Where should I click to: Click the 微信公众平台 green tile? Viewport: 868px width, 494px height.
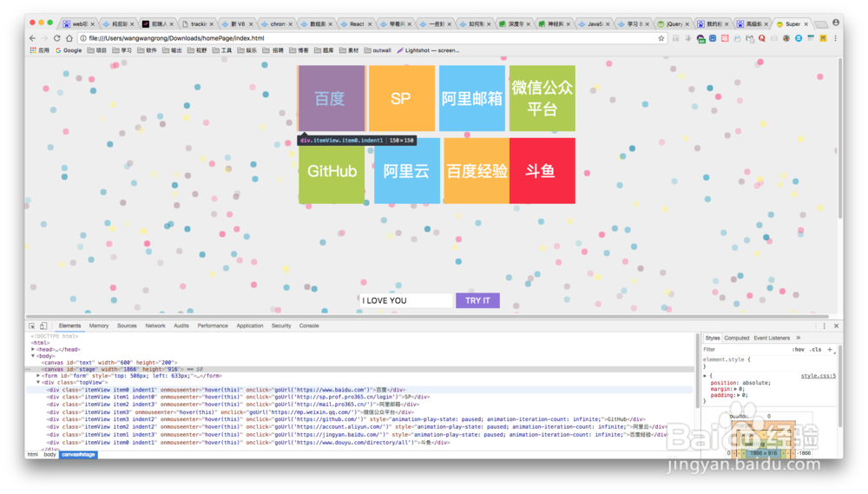(542, 99)
